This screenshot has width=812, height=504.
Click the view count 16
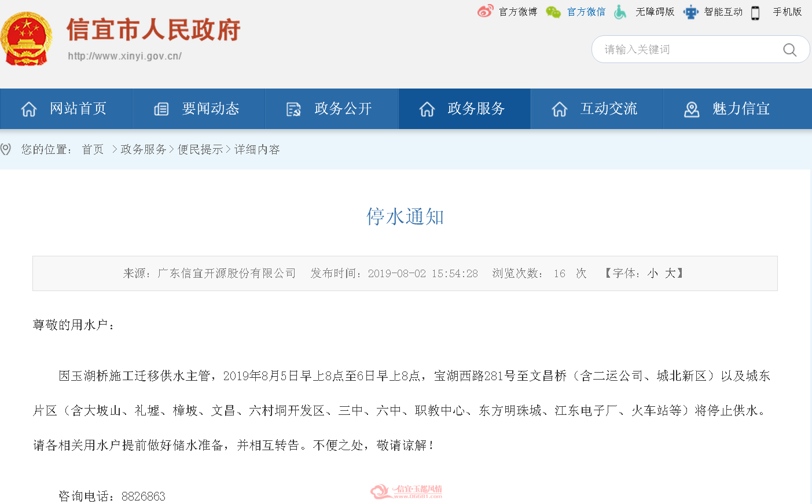[x=559, y=273]
